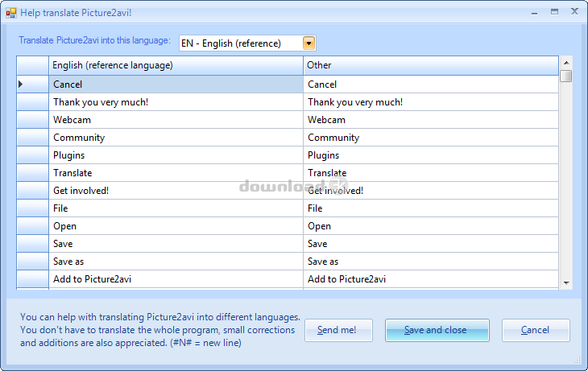Click the English (reference language) column header
This screenshot has height=371, width=588.
click(176, 65)
